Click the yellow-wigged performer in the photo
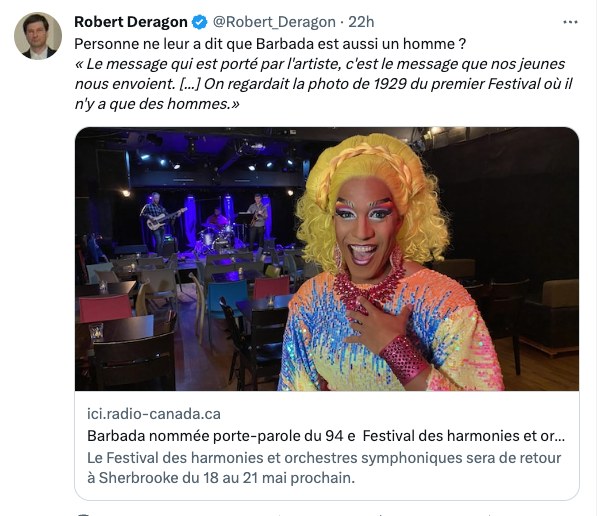The image size is (603, 516). pos(388,265)
